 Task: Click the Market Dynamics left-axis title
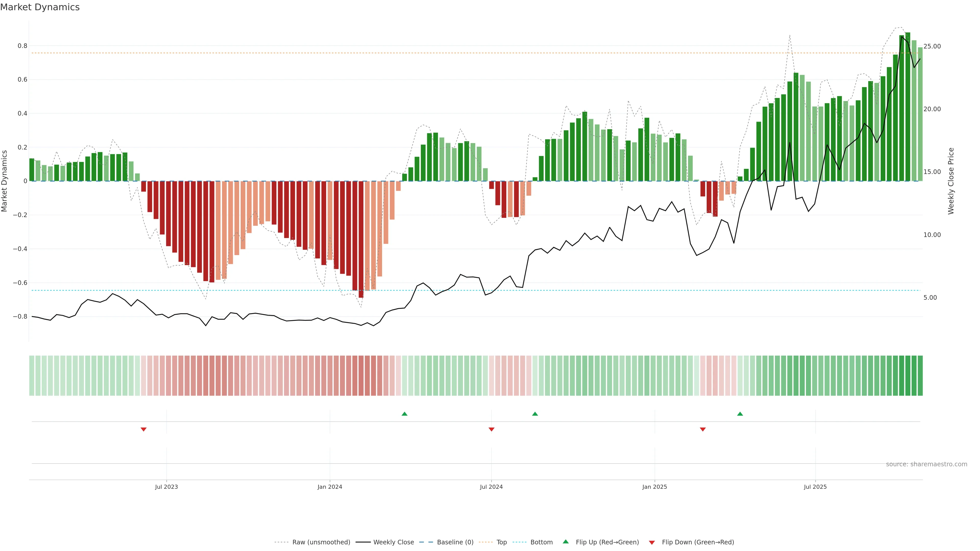click(5, 181)
